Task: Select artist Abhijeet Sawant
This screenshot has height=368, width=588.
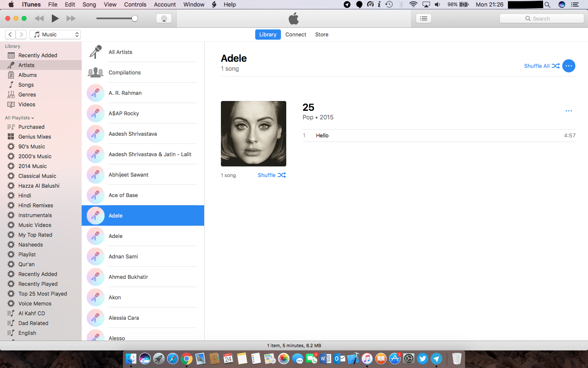Action: click(x=143, y=175)
